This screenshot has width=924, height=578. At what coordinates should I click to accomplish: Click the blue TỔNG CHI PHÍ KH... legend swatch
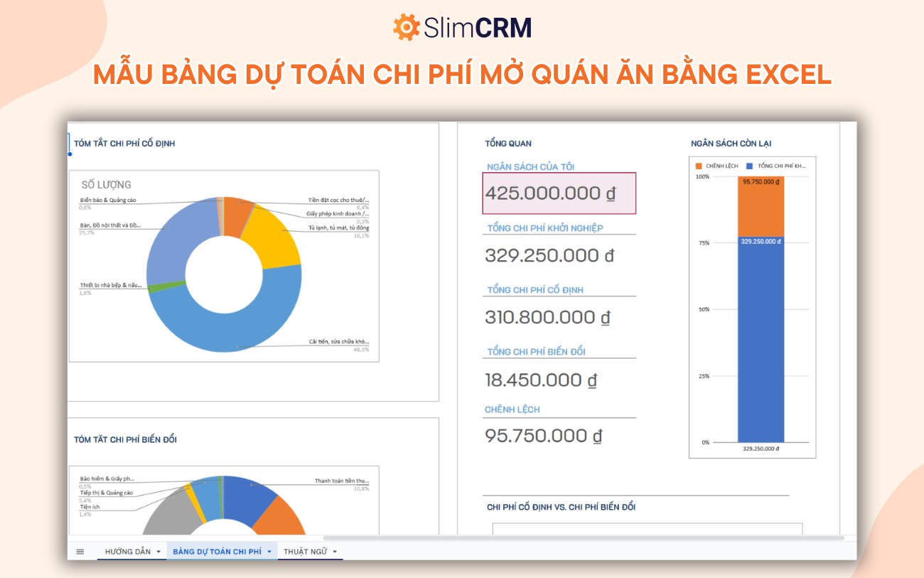tap(751, 166)
